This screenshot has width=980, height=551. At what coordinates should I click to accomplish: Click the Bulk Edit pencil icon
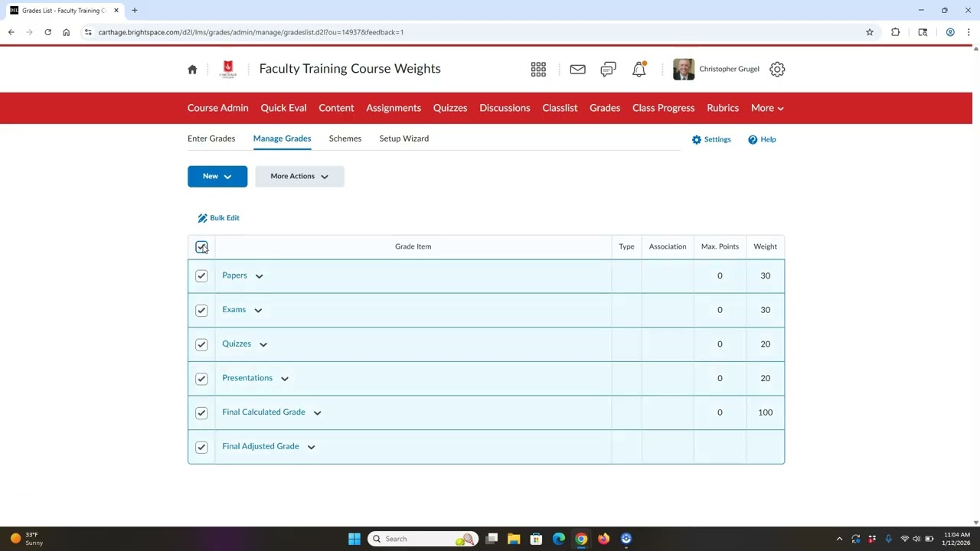(x=202, y=218)
